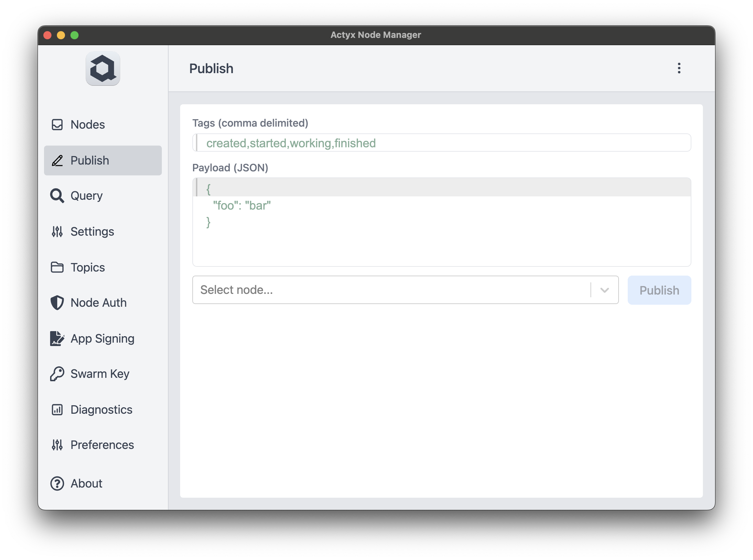The height and width of the screenshot is (560, 753).
Task: Click the magnifier icon beside Query
Action: tap(57, 196)
